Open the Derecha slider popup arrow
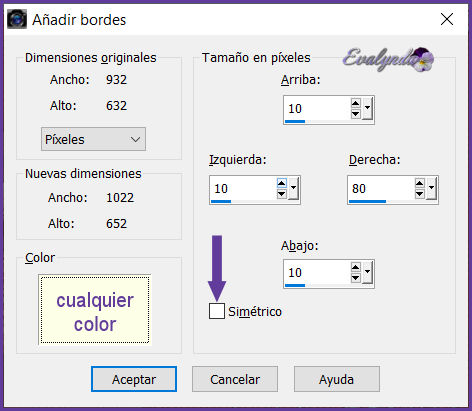 pos(431,188)
